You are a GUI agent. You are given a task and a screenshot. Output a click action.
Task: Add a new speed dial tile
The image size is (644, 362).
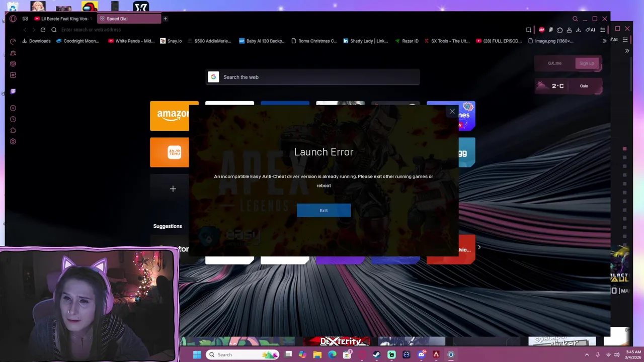coord(173,189)
